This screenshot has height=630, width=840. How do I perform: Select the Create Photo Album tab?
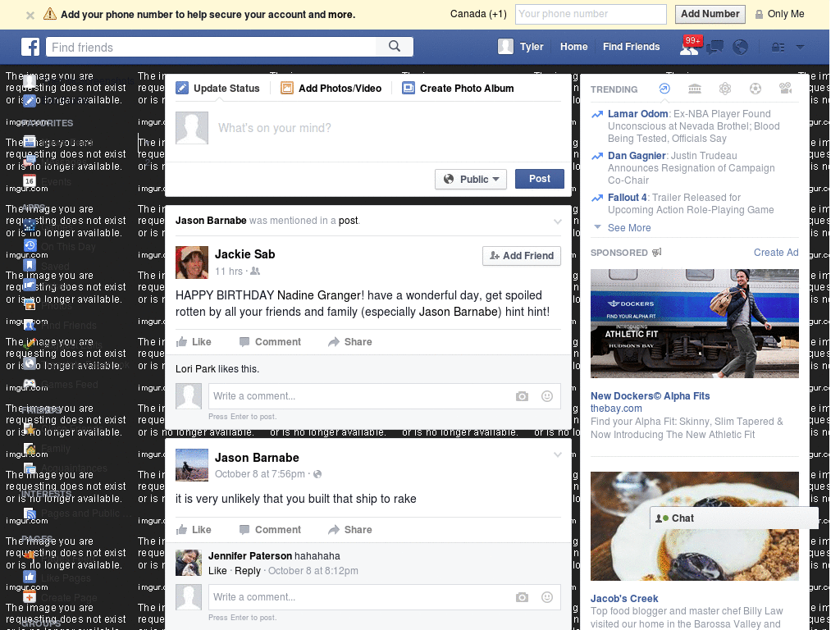coord(459,89)
